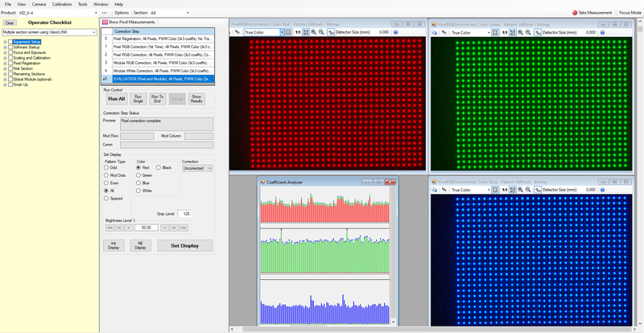The image size is (644, 333).
Task: Check the Software Startup checklist box
Action: [x=10, y=47]
